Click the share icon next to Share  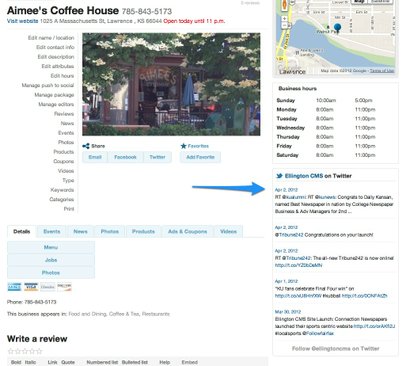(86, 146)
